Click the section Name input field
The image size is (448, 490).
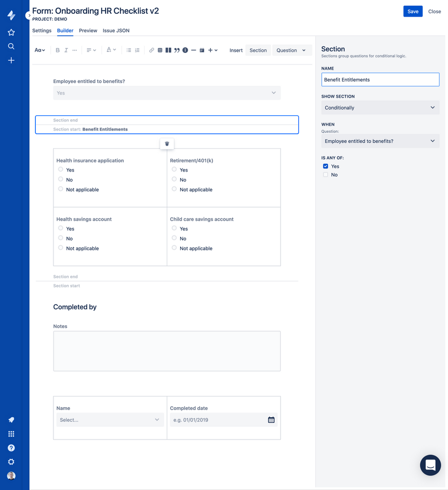[x=380, y=79]
